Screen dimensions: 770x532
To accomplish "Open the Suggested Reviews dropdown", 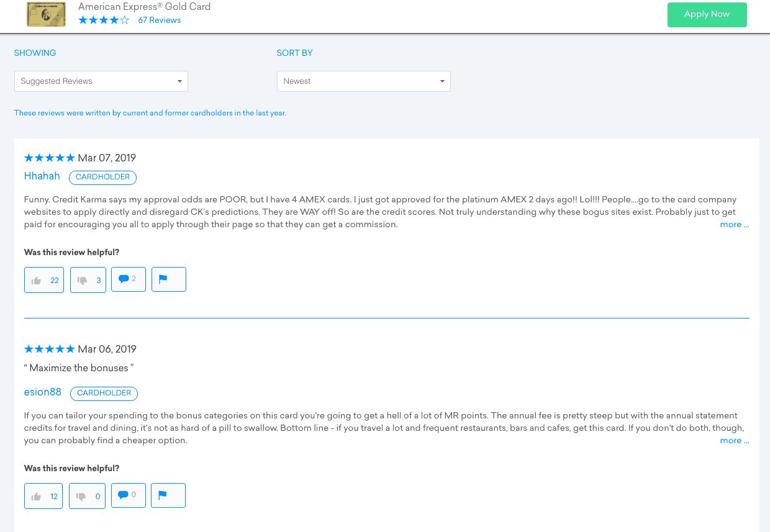I will pos(101,81).
